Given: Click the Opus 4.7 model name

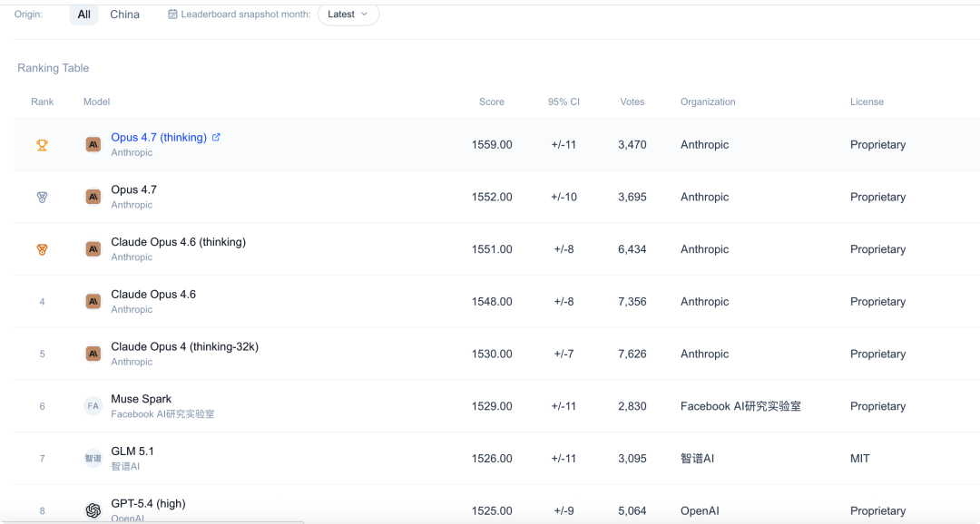Looking at the screenshot, I should [133, 189].
